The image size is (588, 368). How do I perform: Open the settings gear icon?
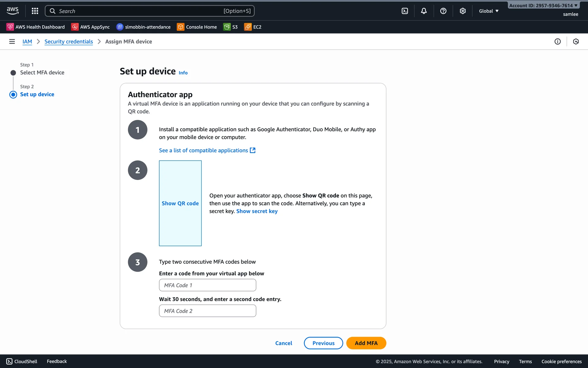pyautogui.click(x=462, y=11)
